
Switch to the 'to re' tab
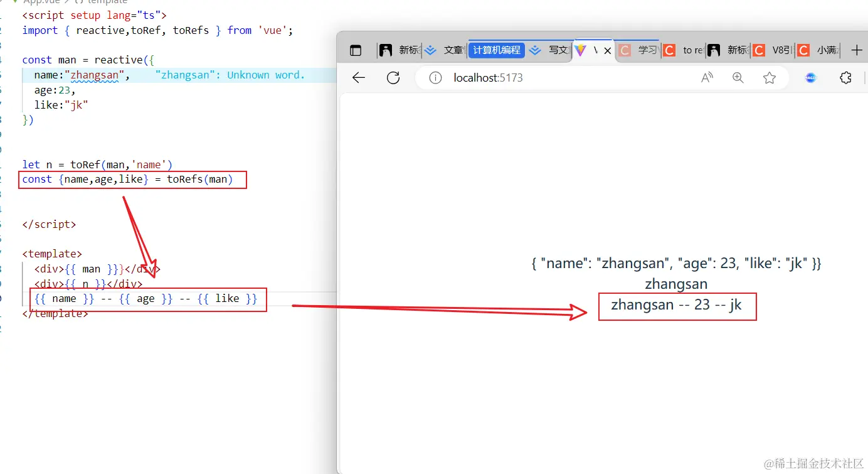coord(683,50)
